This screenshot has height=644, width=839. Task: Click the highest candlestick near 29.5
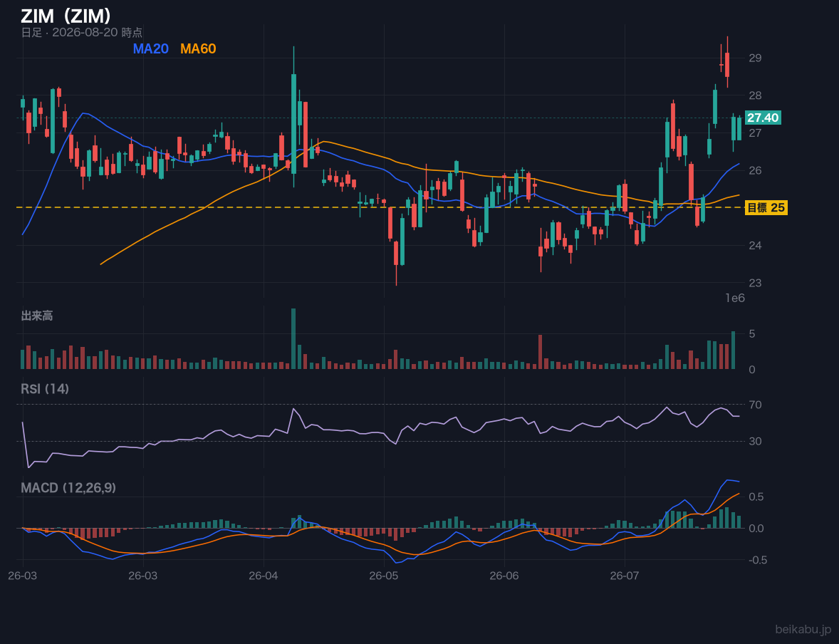click(727, 62)
